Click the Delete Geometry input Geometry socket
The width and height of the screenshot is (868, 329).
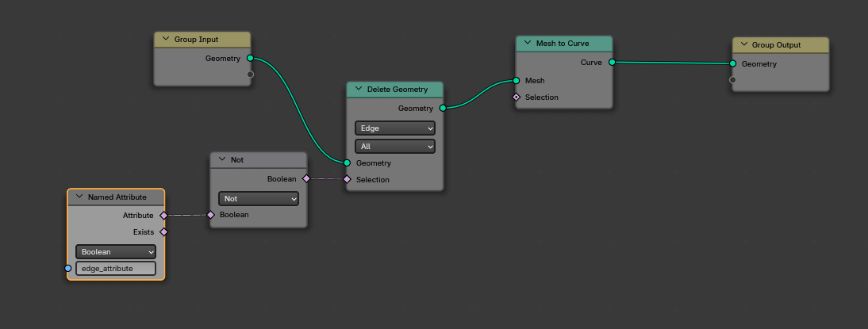click(347, 163)
